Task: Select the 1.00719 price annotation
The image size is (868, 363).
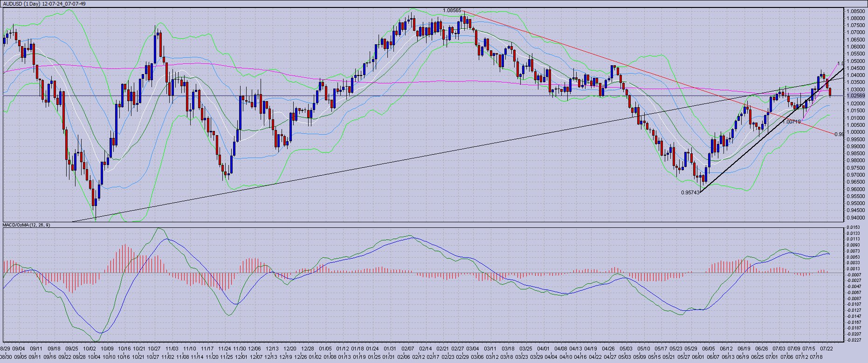Action: (x=792, y=122)
